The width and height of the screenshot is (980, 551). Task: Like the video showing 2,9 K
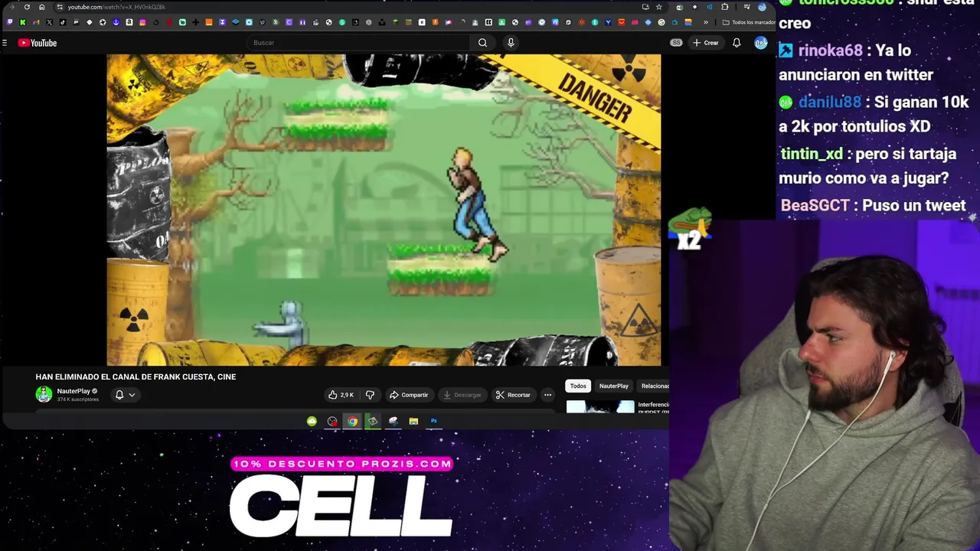click(x=341, y=395)
